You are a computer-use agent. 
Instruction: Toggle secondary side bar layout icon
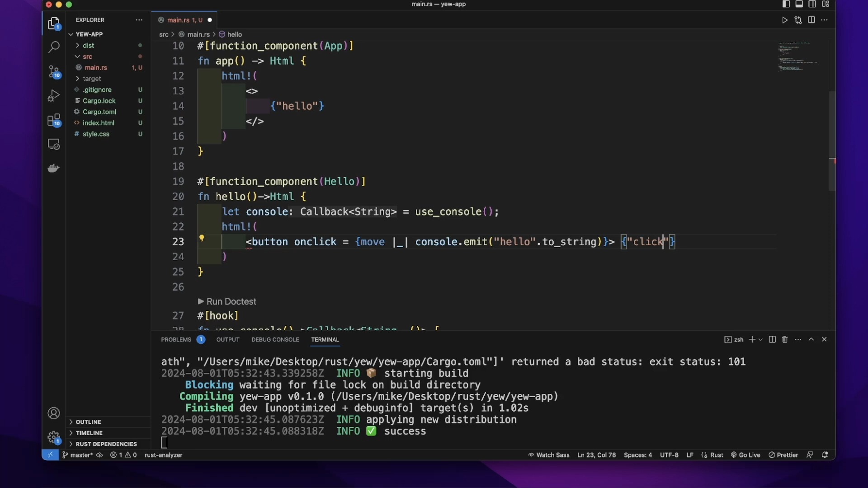[x=812, y=5]
